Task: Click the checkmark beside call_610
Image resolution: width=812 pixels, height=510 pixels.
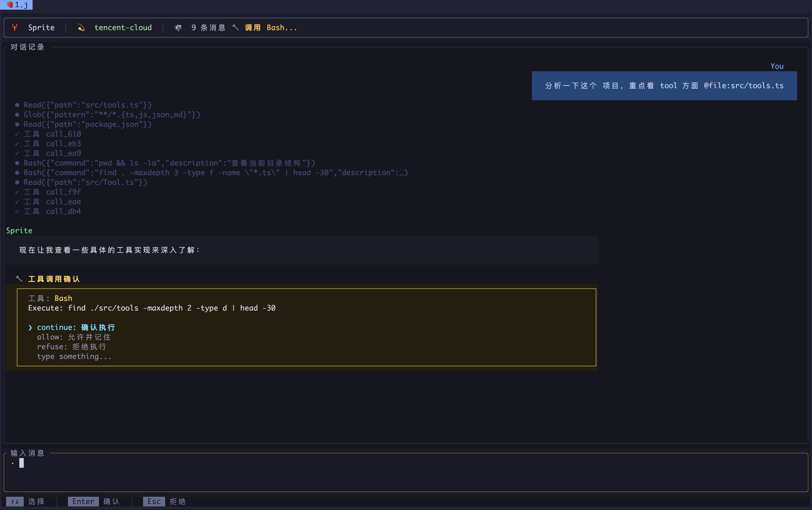Action: (17, 134)
